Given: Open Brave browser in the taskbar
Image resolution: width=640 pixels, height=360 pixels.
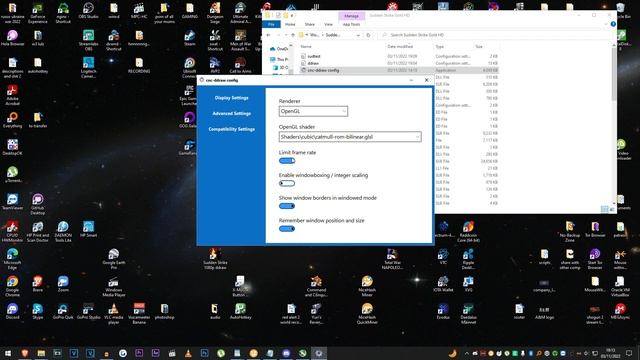Looking at the screenshot, I should point(24,353).
